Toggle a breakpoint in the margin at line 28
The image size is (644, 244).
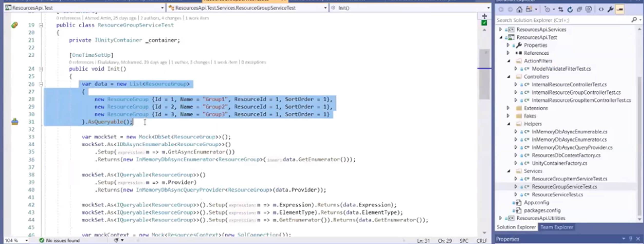point(15,99)
